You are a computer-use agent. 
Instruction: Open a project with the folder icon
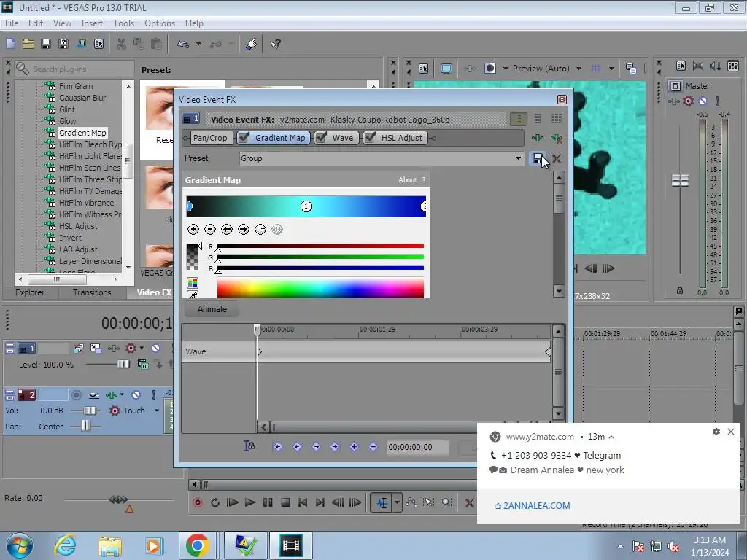pyautogui.click(x=28, y=44)
